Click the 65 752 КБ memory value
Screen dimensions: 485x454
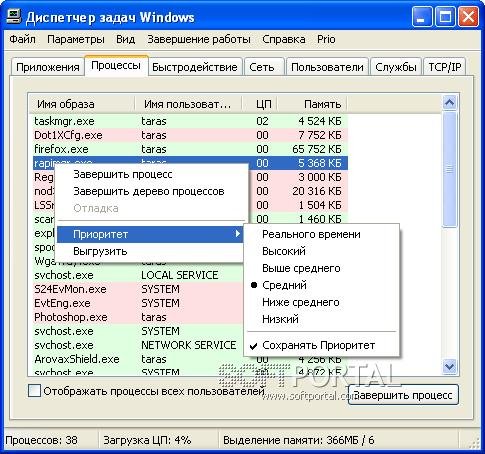317,149
